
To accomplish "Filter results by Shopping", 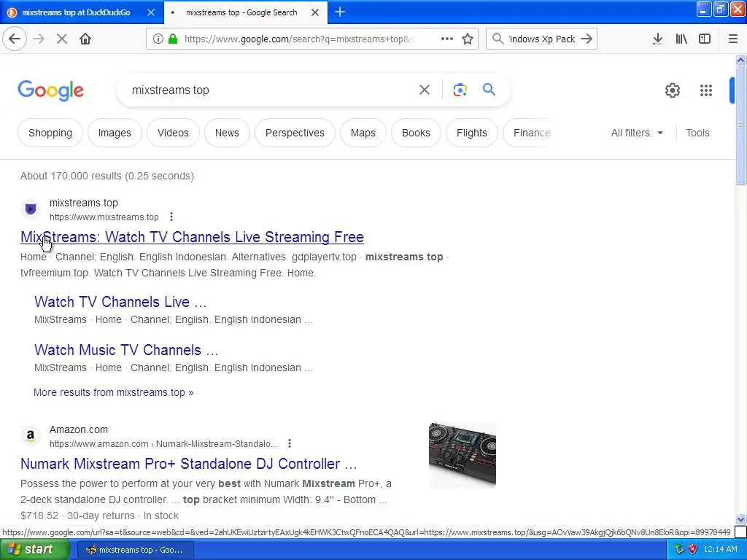I will point(50,133).
